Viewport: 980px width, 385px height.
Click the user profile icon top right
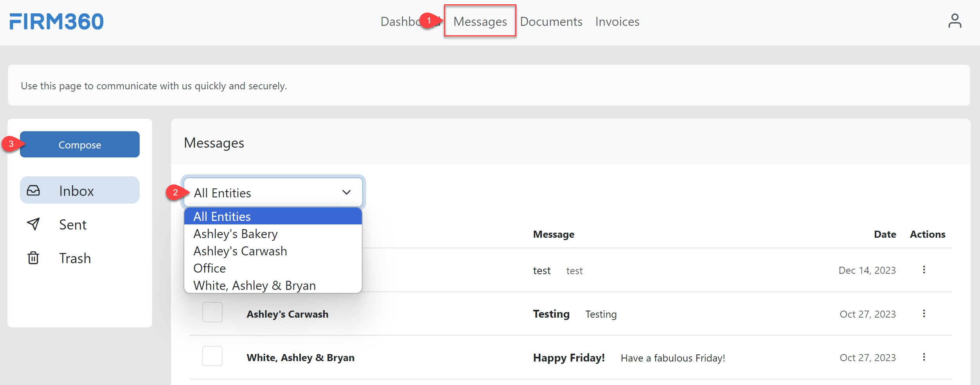coord(955,22)
